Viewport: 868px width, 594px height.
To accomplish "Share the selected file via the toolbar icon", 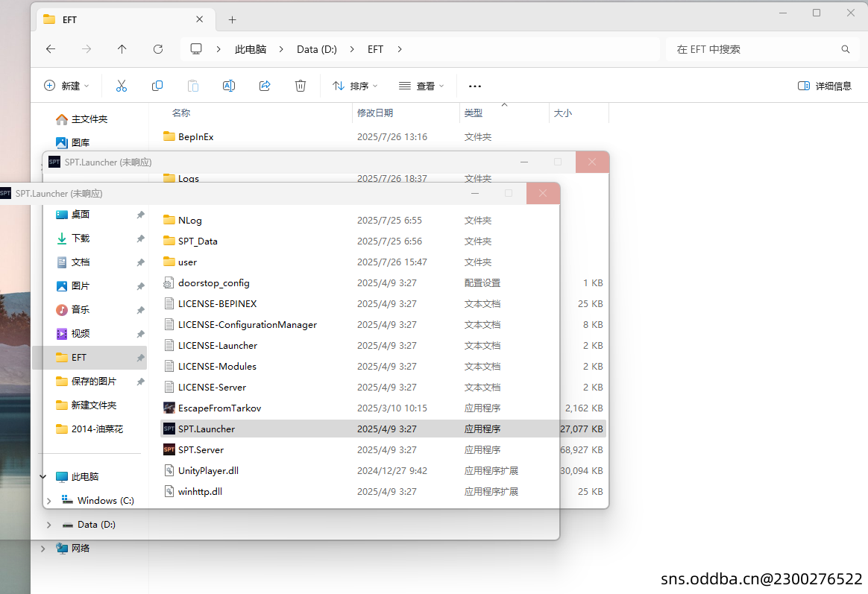I will [x=265, y=86].
